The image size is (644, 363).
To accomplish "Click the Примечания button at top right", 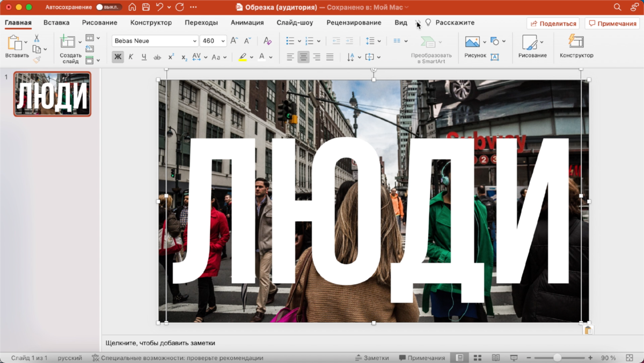I will coord(612,24).
